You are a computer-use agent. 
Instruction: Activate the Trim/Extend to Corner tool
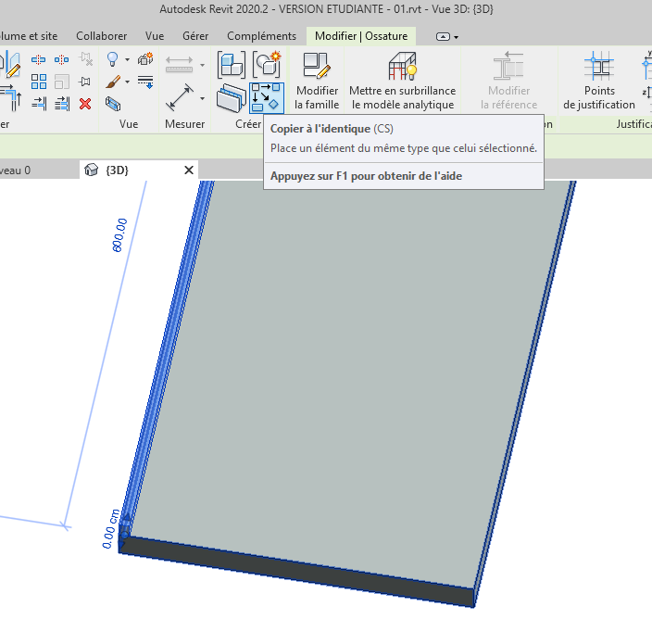pos(12,98)
